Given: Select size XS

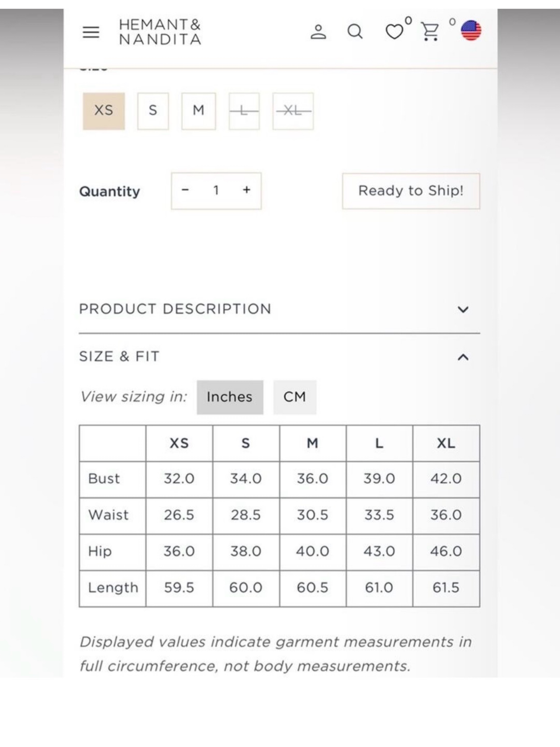Looking at the screenshot, I should click(x=104, y=111).
